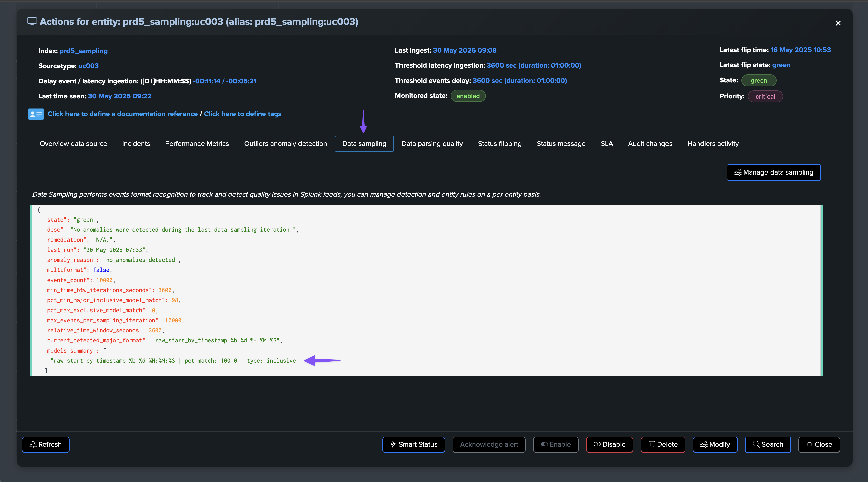This screenshot has height=482, width=868.
Task: Select the Status flipping tab
Action: point(499,144)
